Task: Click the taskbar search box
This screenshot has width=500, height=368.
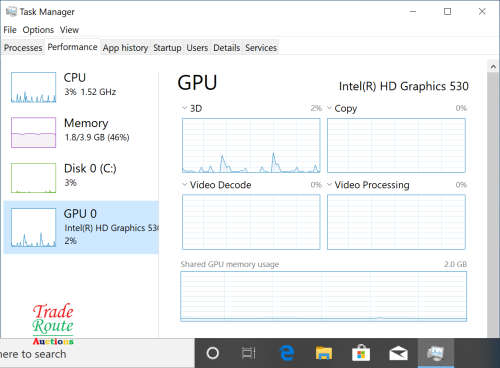Action: click(x=97, y=354)
